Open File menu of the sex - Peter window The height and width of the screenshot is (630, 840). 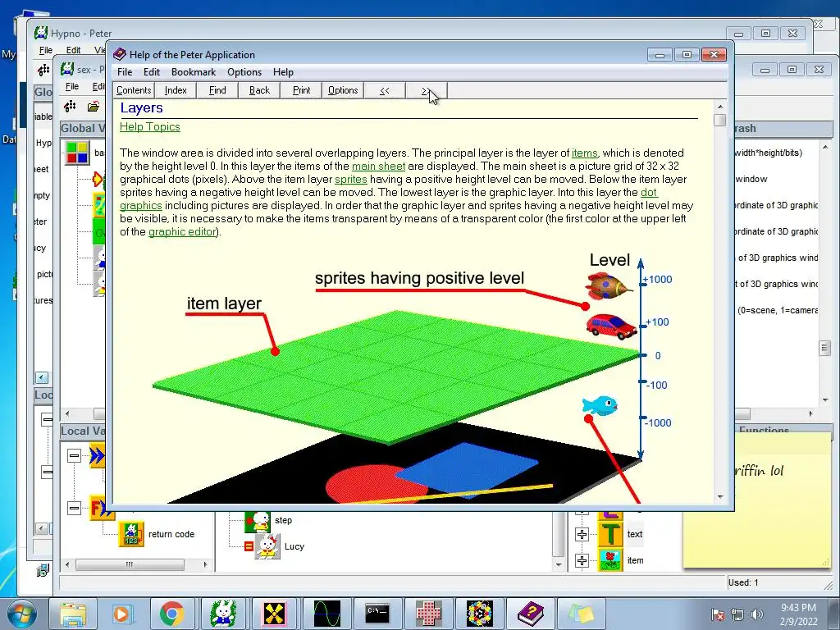click(72, 86)
